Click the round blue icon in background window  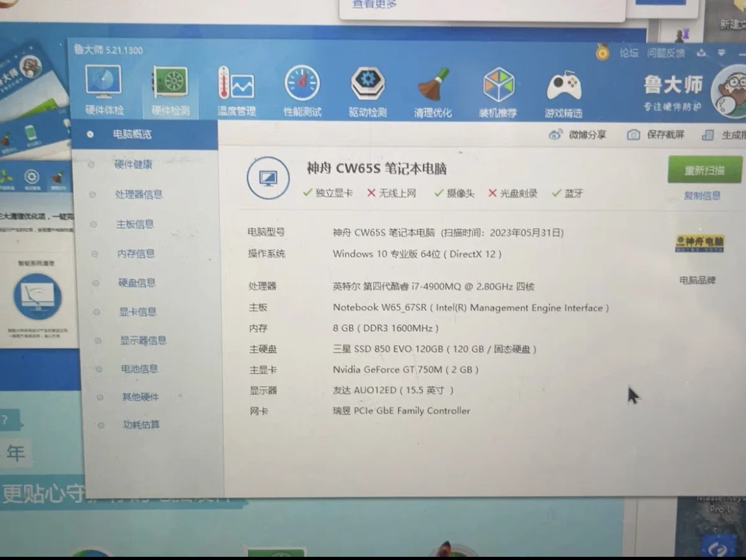(x=38, y=296)
